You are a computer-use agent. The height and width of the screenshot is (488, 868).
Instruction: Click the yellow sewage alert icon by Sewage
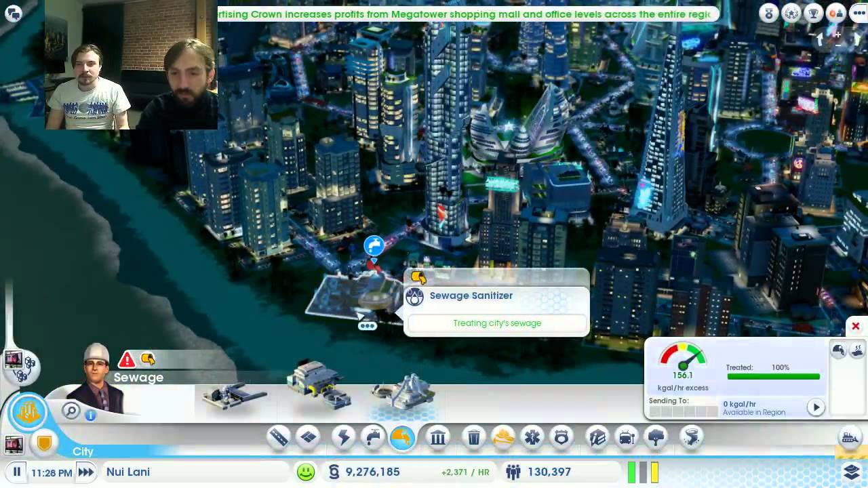(x=148, y=359)
